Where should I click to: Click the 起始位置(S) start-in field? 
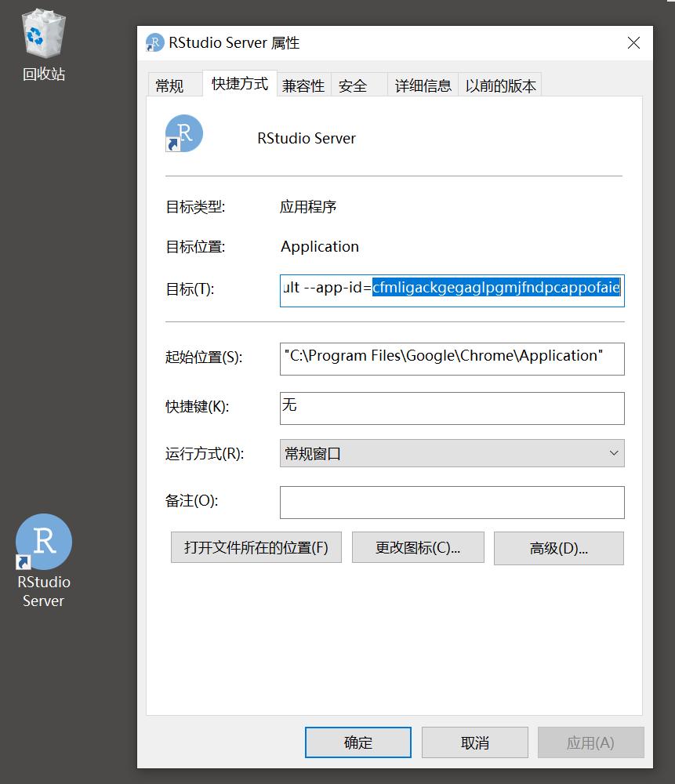[452, 358]
